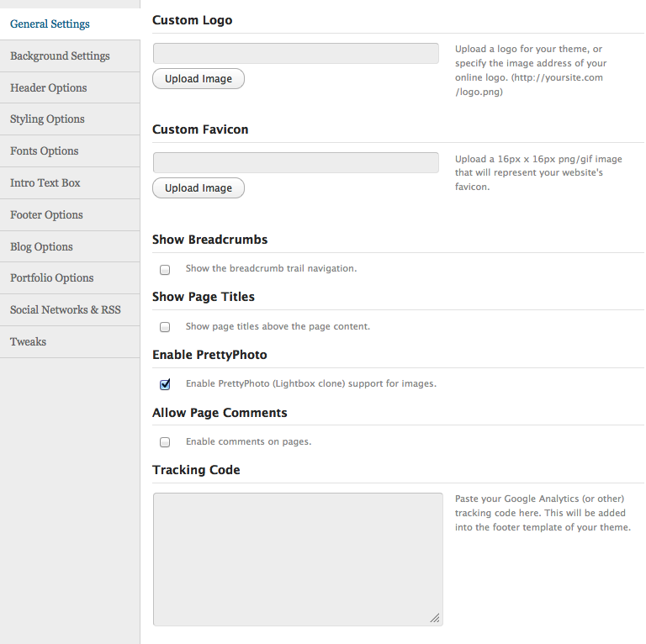Click Upload Image under Custom Logo
The image size is (646, 644).
(x=199, y=79)
